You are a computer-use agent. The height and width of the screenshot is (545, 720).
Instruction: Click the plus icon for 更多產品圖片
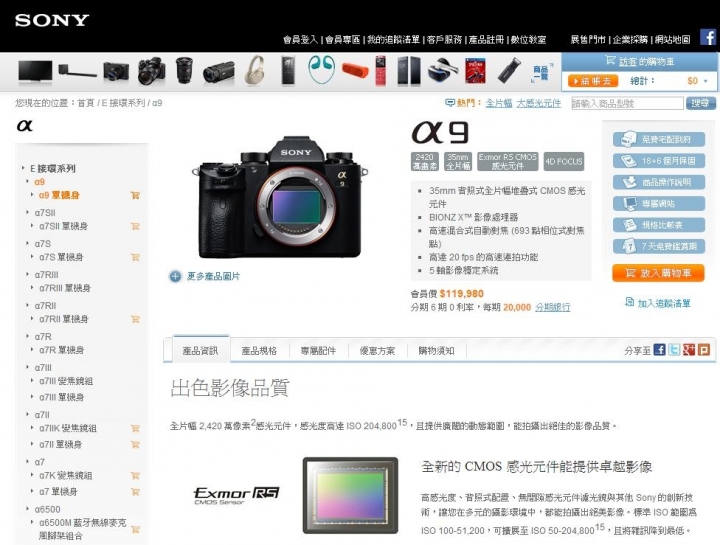click(x=175, y=276)
